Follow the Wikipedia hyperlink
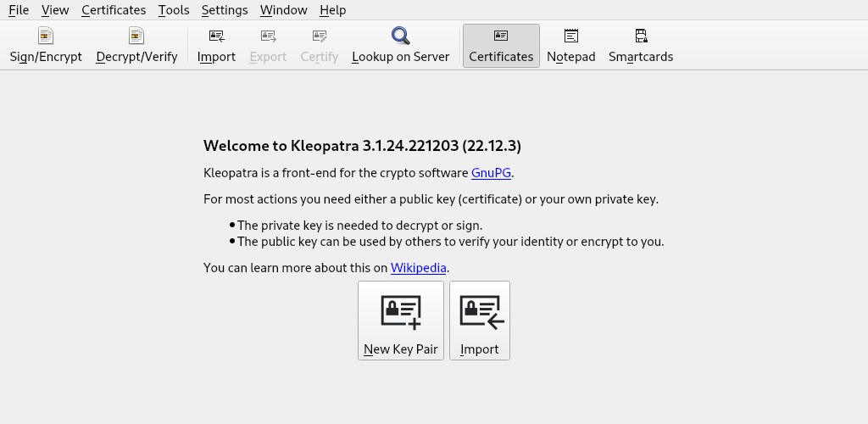868x424 pixels. (419, 268)
